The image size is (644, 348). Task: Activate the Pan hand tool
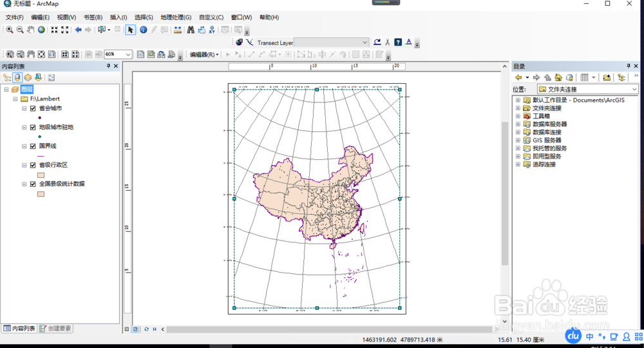tap(30, 30)
